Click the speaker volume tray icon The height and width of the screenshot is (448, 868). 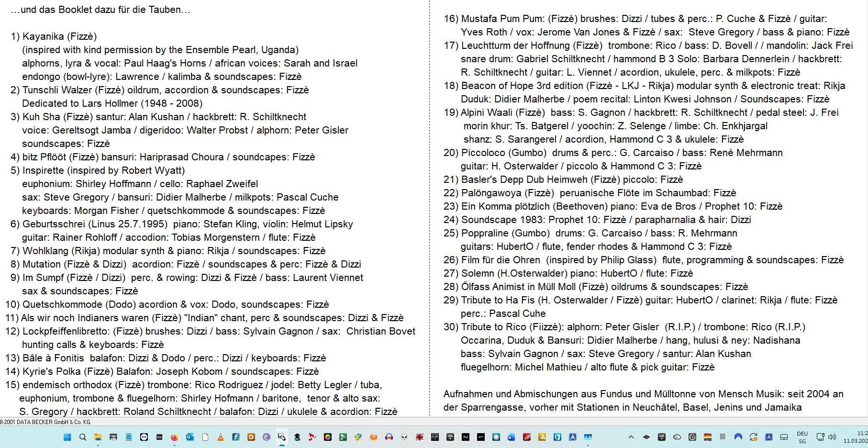tap(832, 437)
